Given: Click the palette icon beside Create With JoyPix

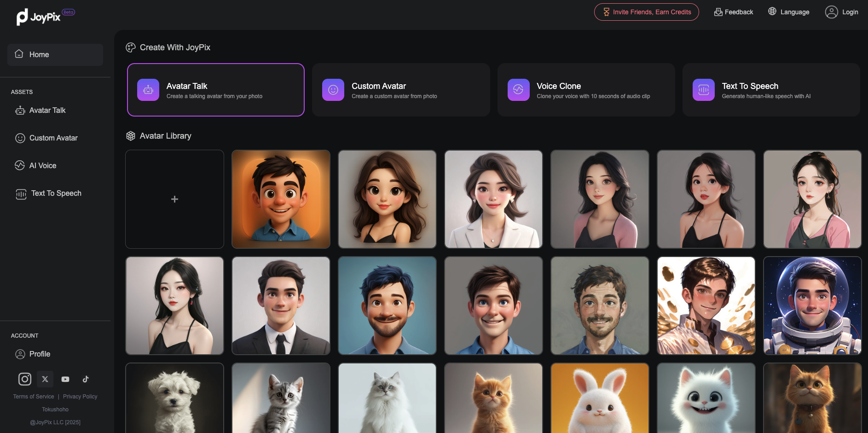Looking at the screenshot, I should pos(131,47).
